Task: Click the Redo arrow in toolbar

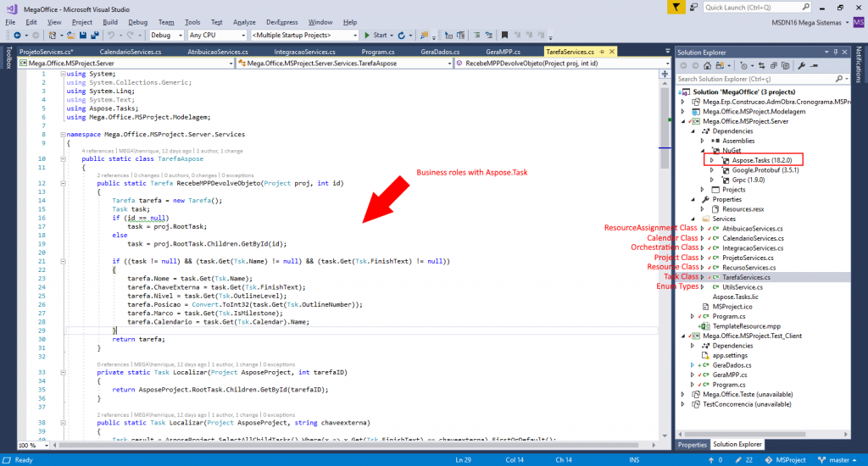Action: point(130,36)
